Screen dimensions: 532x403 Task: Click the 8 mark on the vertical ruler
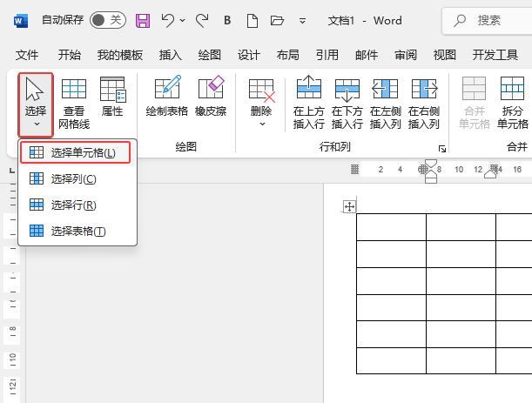click(12, 329)
